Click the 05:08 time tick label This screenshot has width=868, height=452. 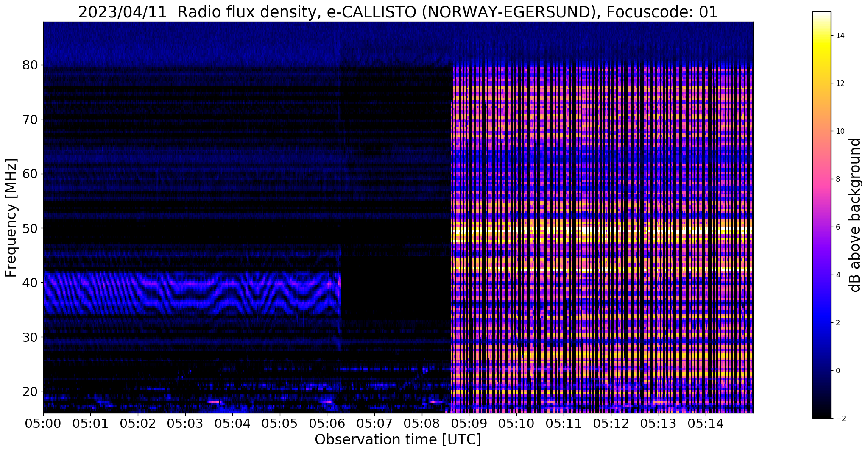[421, 423]
